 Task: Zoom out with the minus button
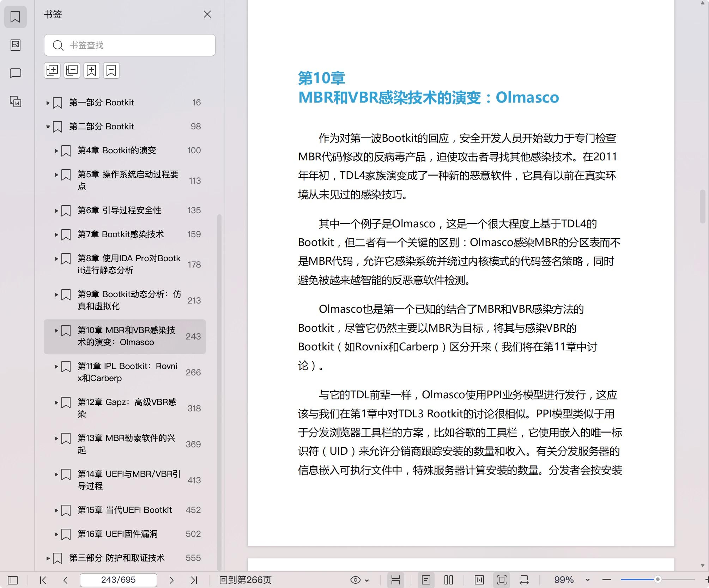[x=607, y=580]
